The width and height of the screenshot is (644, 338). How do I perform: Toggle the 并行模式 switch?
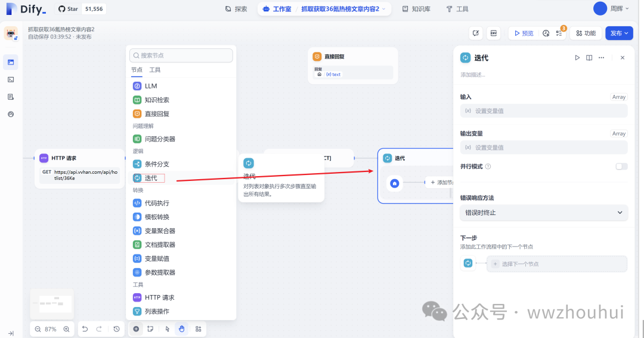[621, 167]
